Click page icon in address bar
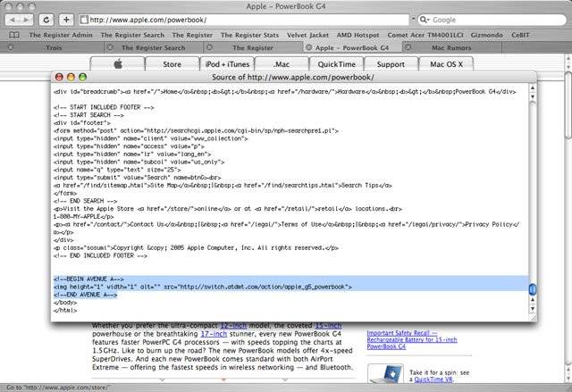 click(84, 20)
